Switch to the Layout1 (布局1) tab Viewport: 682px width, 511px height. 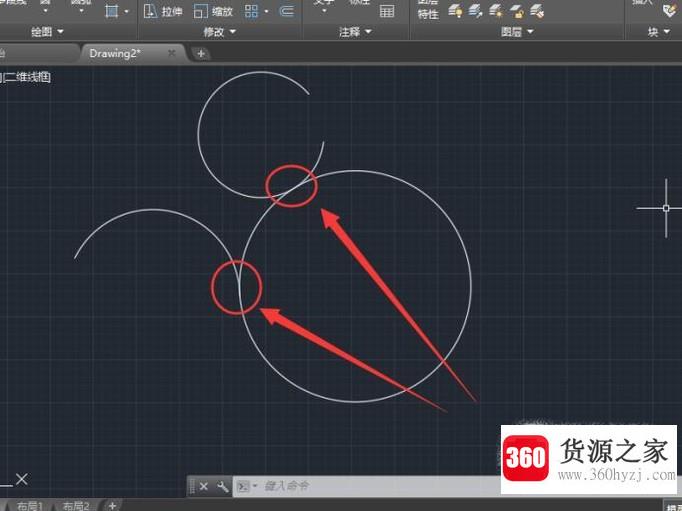(30, 506)
